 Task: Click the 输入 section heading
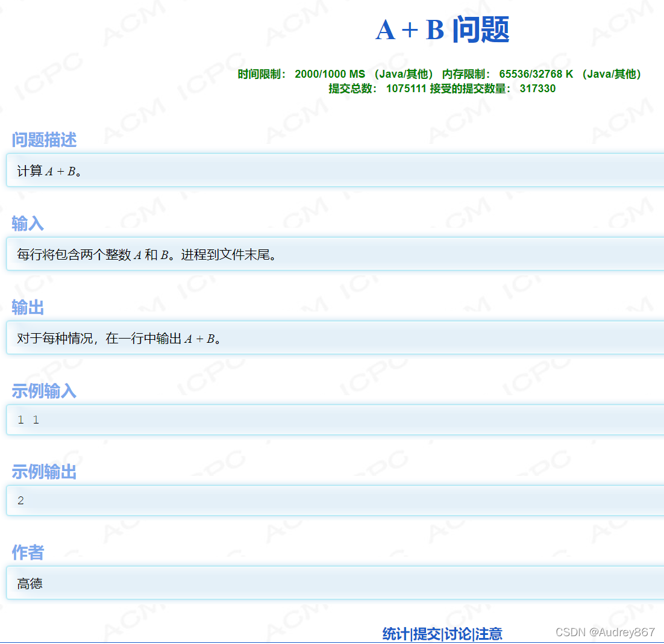tap(28, 224)
